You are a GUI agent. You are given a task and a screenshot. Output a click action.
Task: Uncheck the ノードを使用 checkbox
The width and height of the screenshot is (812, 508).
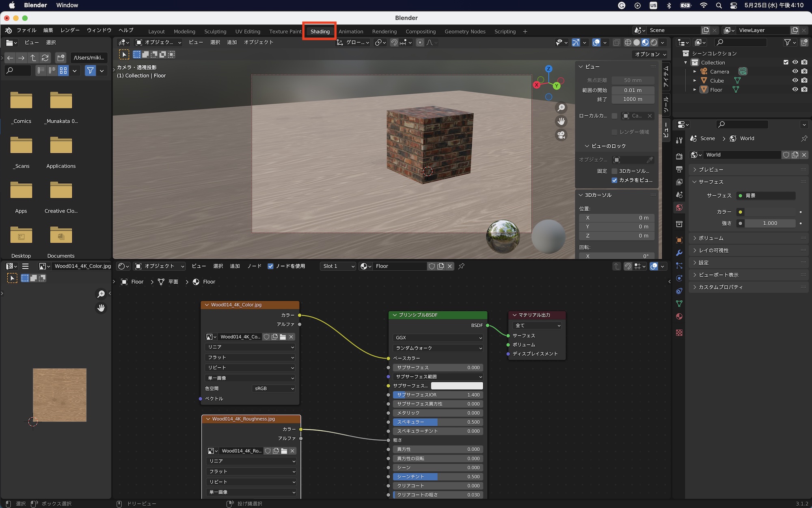coord(270,266)
